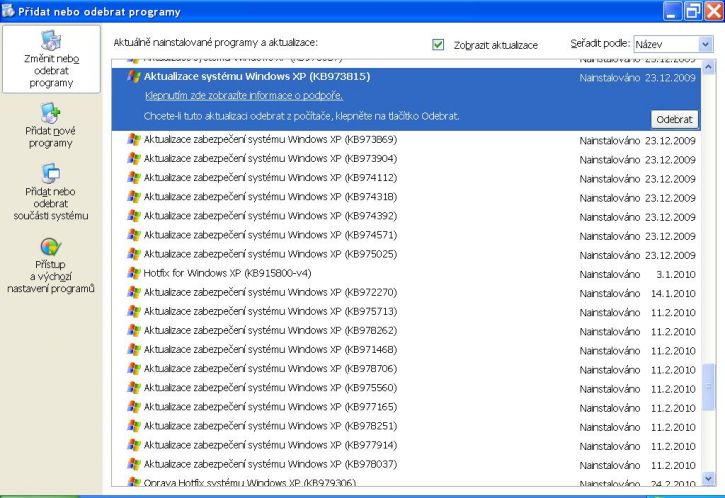The width and height of the screenshot is (725, 498).
Task: Click icon beside KB977914 security update
Action: (134, 445)
